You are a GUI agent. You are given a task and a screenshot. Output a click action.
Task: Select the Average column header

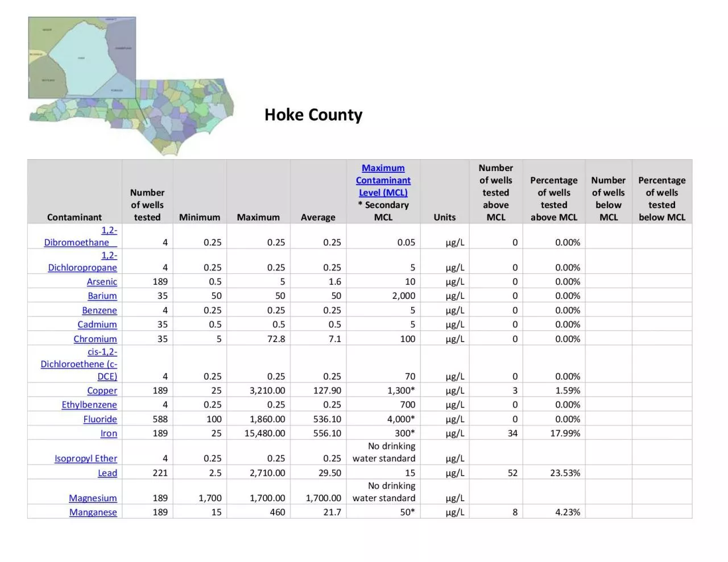tap(318, 217)
